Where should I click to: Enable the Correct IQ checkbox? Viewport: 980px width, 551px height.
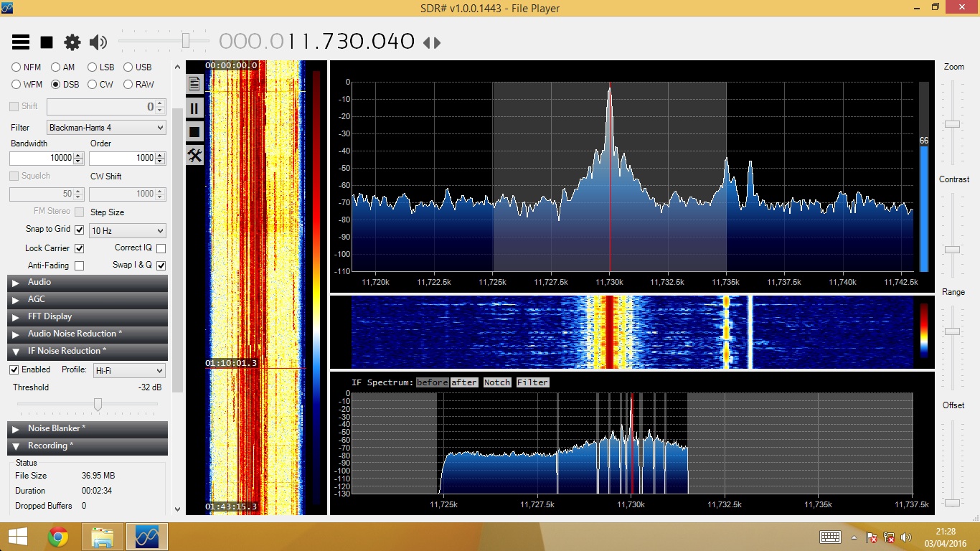[x=161, y=248]
